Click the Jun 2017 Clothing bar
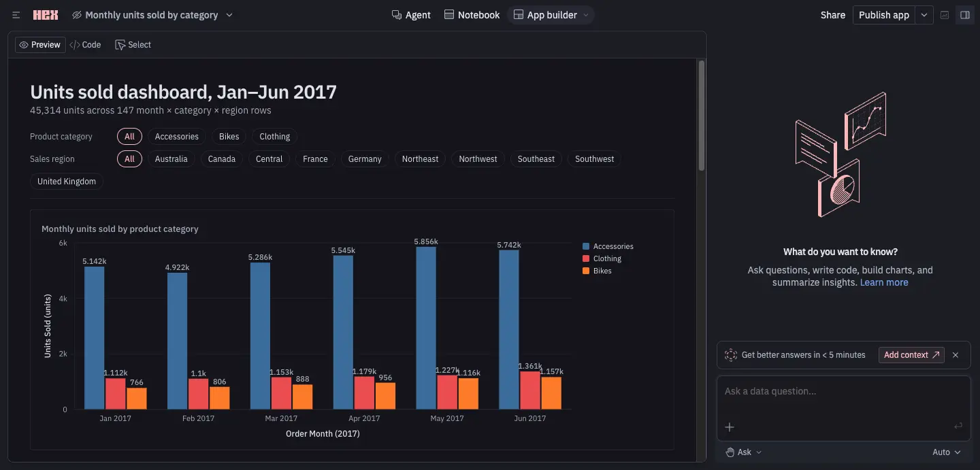Screen dimensions: 980x470 pos(530,390)
